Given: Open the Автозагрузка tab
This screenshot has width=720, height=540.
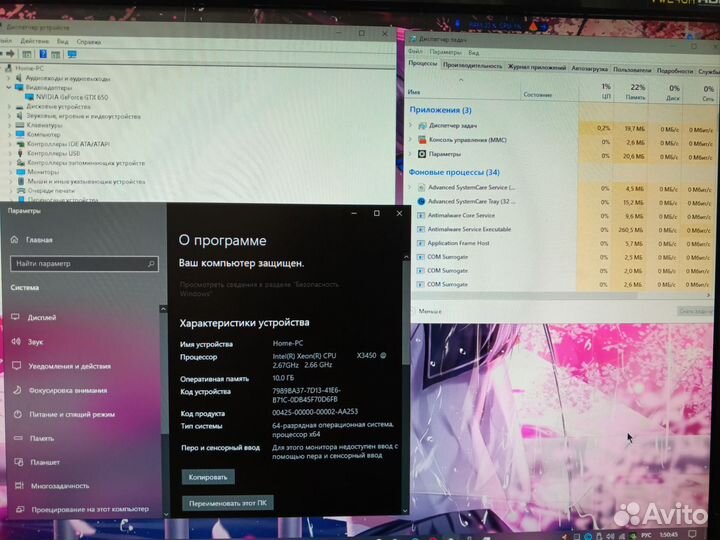Looking at the screenshot, I should 589,69.
